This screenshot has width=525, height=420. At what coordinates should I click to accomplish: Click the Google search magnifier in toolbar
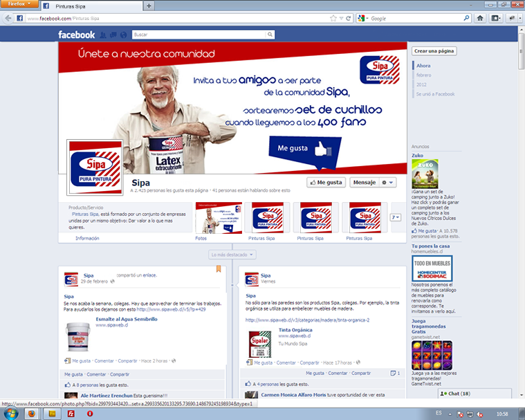point(466,18)
